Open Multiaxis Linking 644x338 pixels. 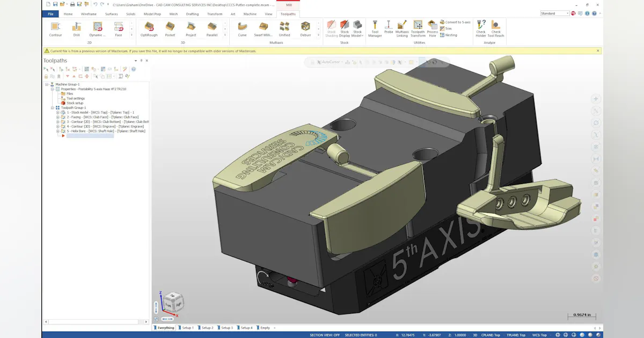pos(402,29)
